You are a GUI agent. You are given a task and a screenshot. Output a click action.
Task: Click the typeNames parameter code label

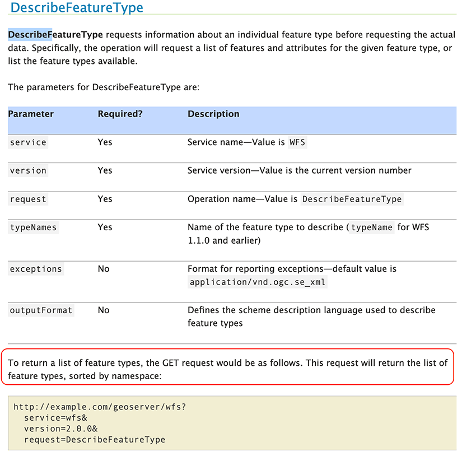pyautogui.click(x=32, y=227)
